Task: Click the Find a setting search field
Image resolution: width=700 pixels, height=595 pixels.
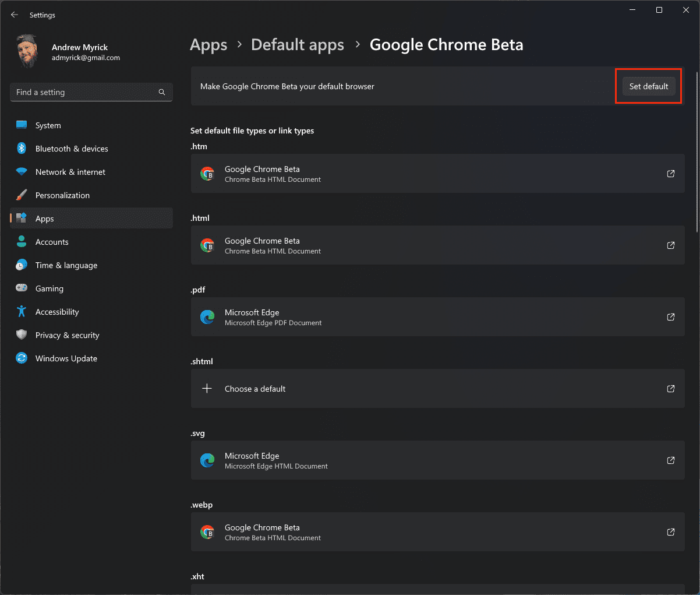Action: click(91, 92)
